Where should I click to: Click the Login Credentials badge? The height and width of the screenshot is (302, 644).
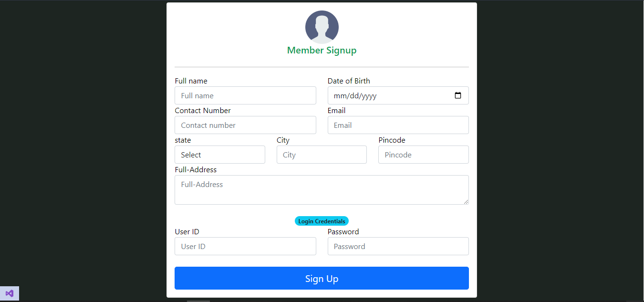[x=322, y=220]
